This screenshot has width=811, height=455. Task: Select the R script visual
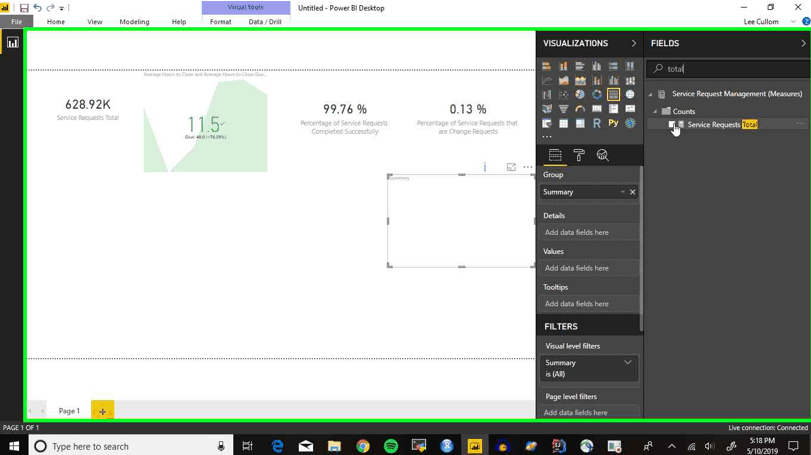click(x=597, y=123)
